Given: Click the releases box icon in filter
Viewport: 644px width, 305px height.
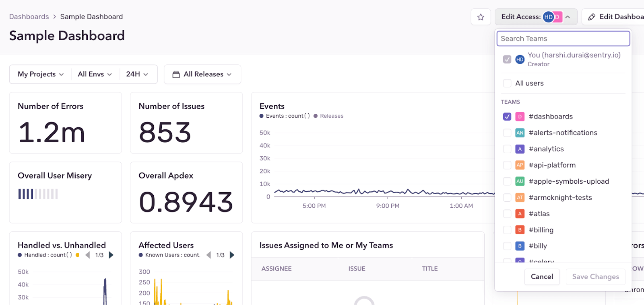Looking at the screenshot, I should click(x=176, y=74).
